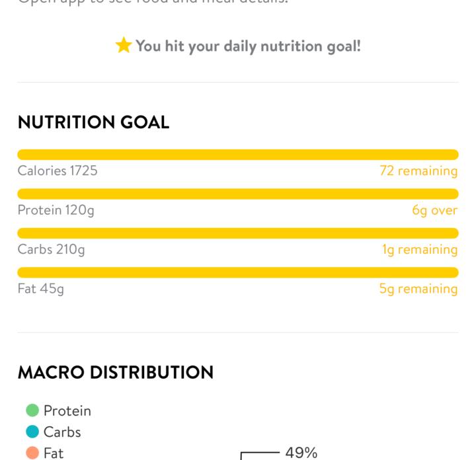Image resolution: width=476 pixels, height=460 pixels.
Task: Click the Protein 120g goal label
Action: click(x=56, y=210)
